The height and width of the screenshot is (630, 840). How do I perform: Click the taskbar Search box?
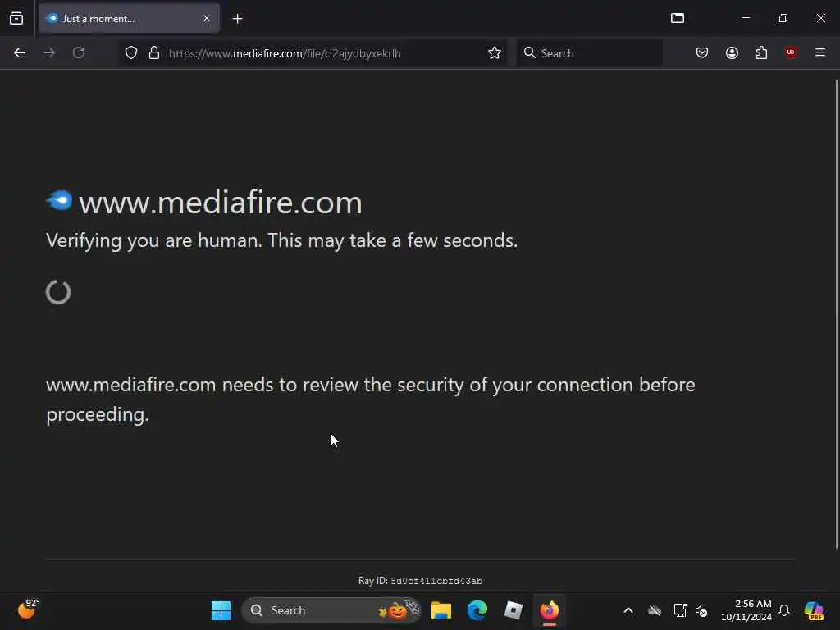(x=331, y=610)
